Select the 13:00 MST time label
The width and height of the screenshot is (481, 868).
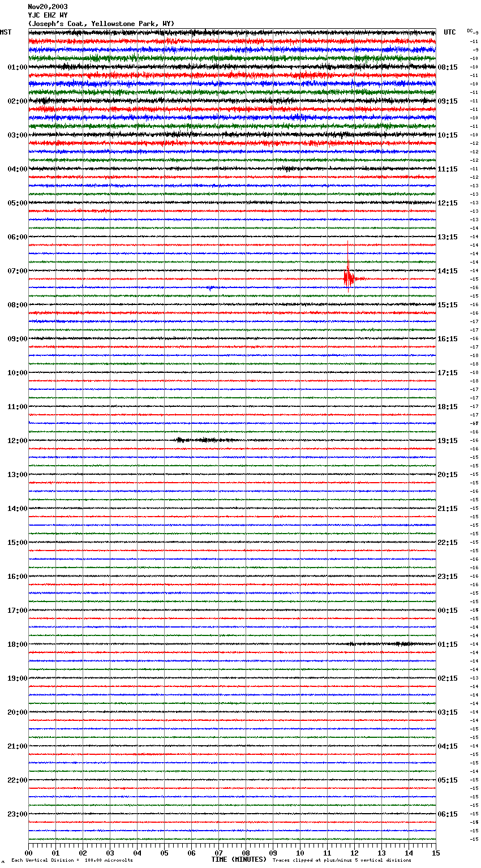point(18,475)
